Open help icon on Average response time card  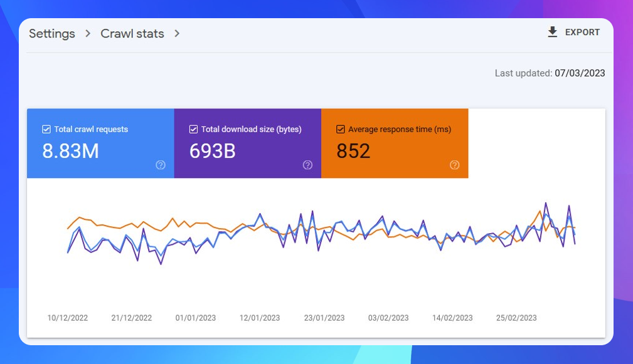[x=455, y=165]
